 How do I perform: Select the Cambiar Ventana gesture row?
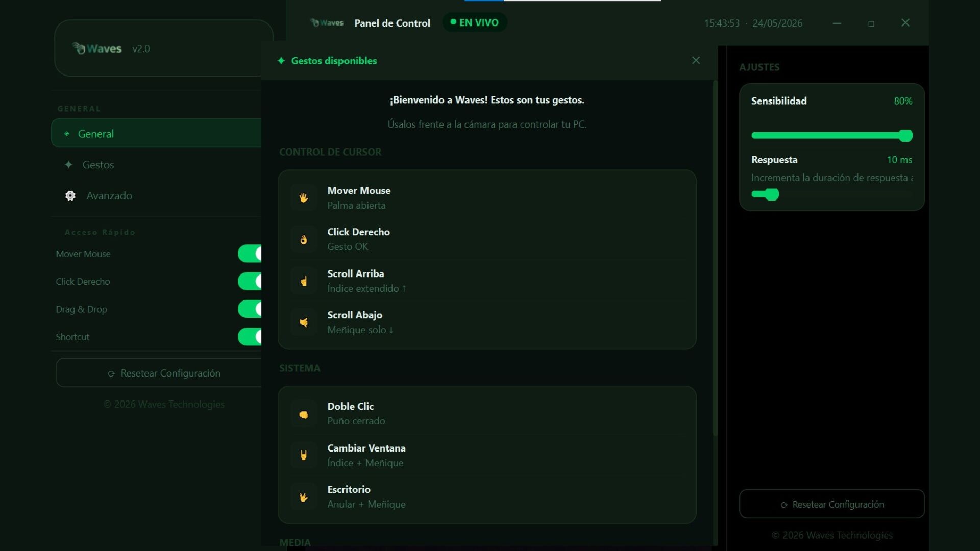487,456
